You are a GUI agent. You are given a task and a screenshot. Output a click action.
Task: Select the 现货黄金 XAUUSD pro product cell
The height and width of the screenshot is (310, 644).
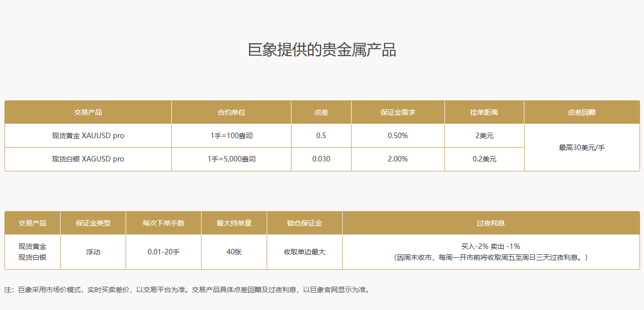coord(88,136)
